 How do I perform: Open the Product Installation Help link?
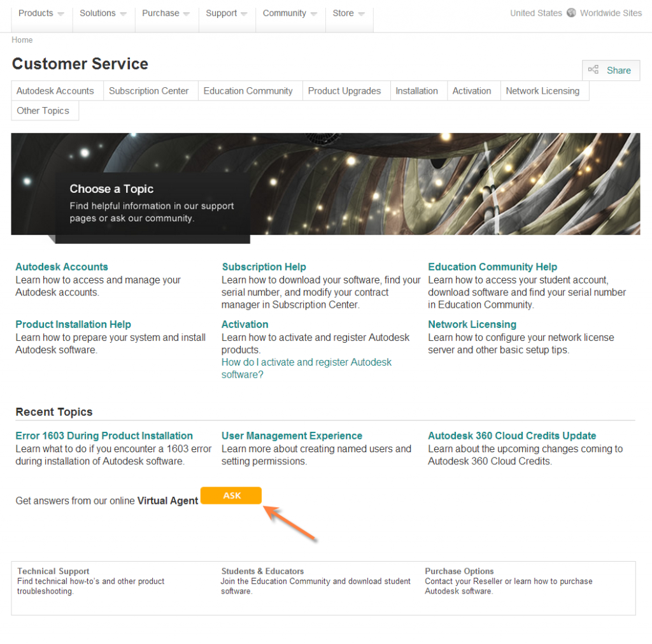coord(73,324)
